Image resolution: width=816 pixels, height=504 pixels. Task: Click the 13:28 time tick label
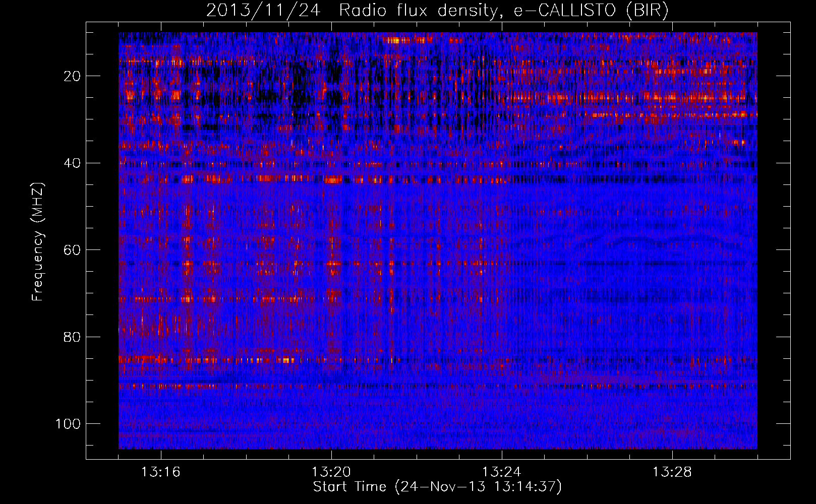672,472
